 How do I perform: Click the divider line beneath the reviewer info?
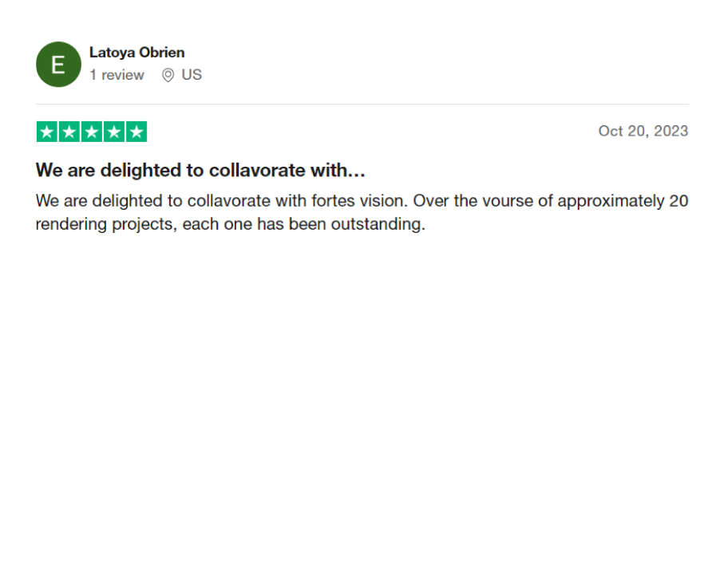[x=362, y=104]
